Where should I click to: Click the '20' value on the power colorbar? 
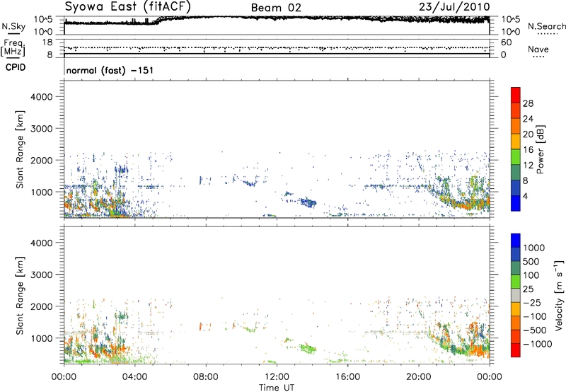(528, 134)
